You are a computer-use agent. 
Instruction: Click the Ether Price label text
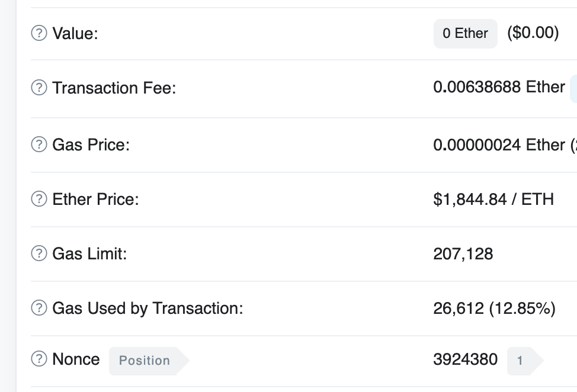(x=96, y=200)
